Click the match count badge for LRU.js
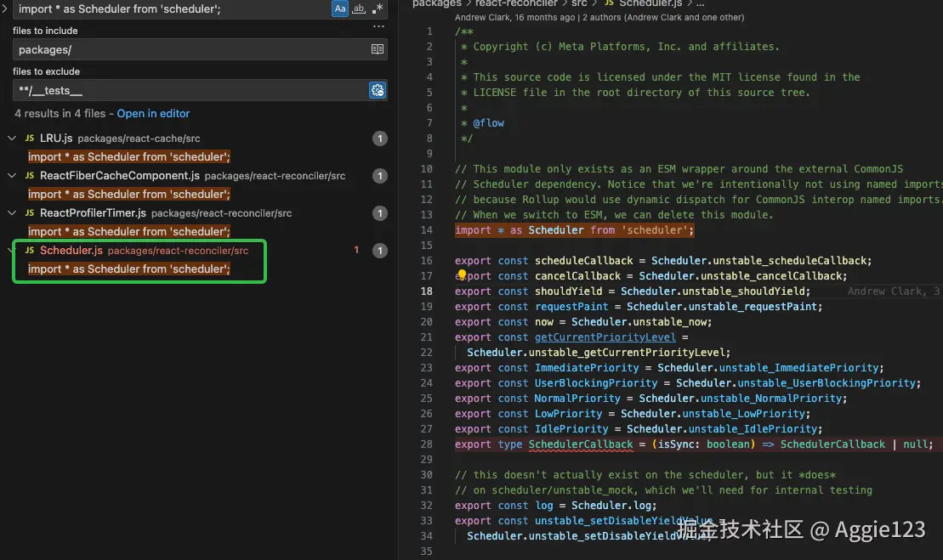Viewport: 943px width, 560px height. coord(380,139)
